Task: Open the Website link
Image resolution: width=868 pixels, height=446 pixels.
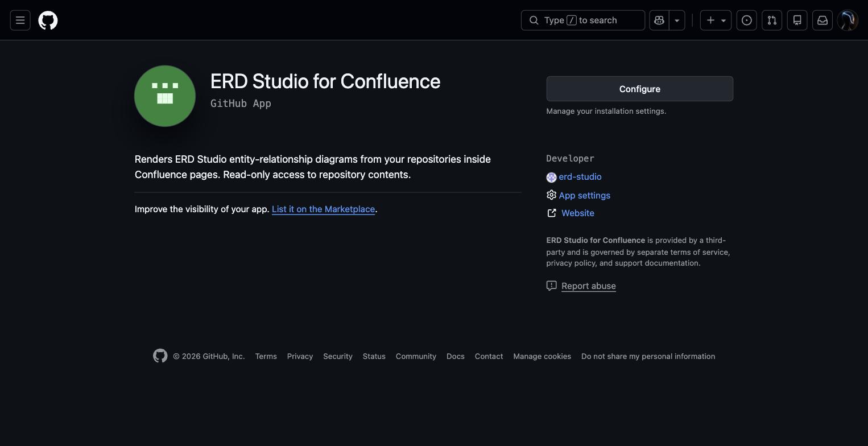Action: point(578,213)
